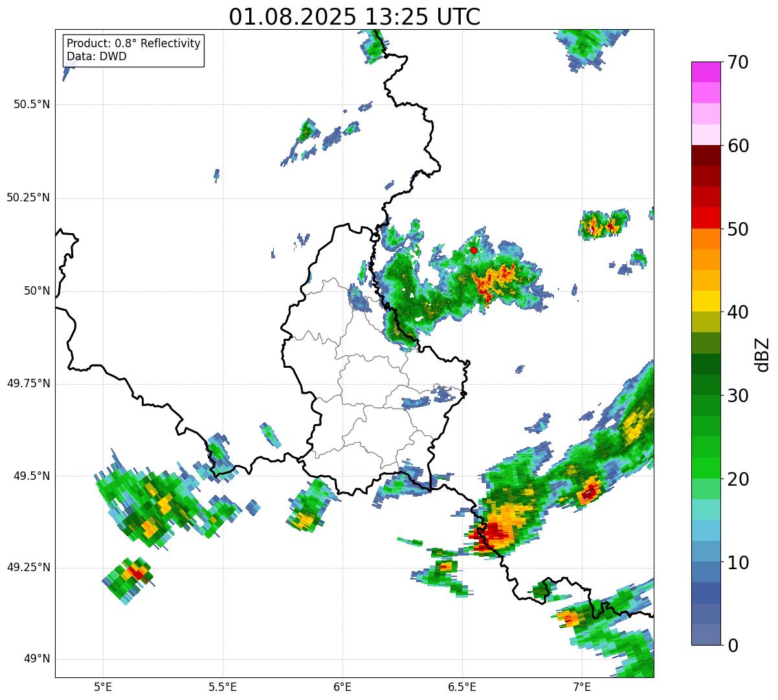Click the 6°E longitude label
This screenshot has width=778, height=700.
pyautogui.click(x=342, y=687)
